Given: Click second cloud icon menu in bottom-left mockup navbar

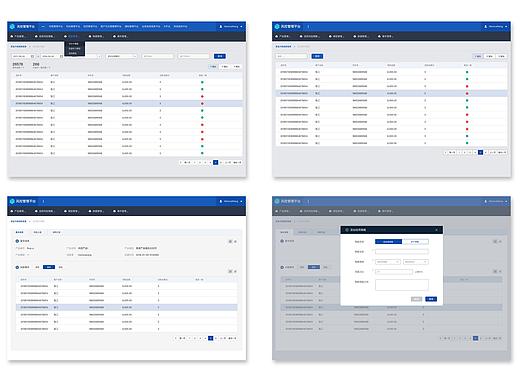Looking at the screenshot, I should (45, 211).
